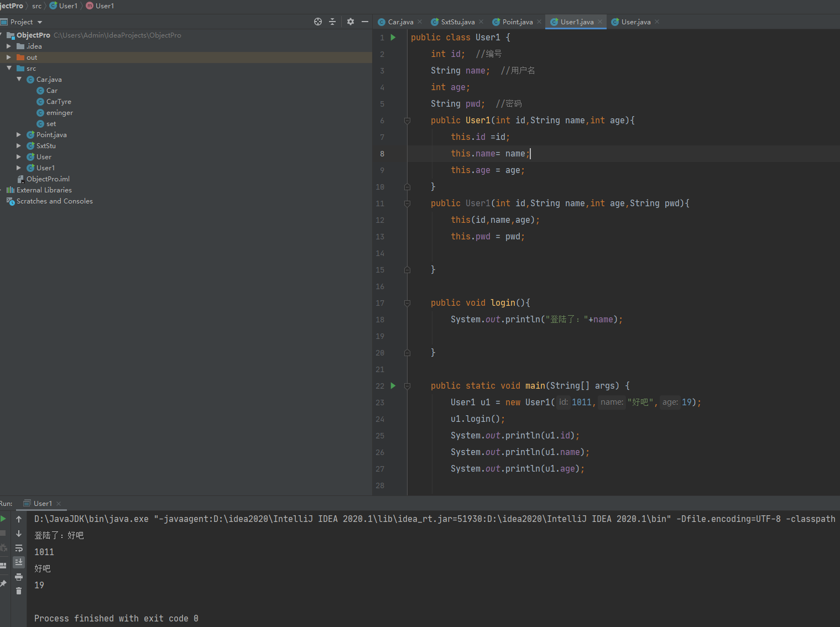Click the down arrow in Run console toolbar
The height and width of the screenshot is (627, 840).
[19, 534]
